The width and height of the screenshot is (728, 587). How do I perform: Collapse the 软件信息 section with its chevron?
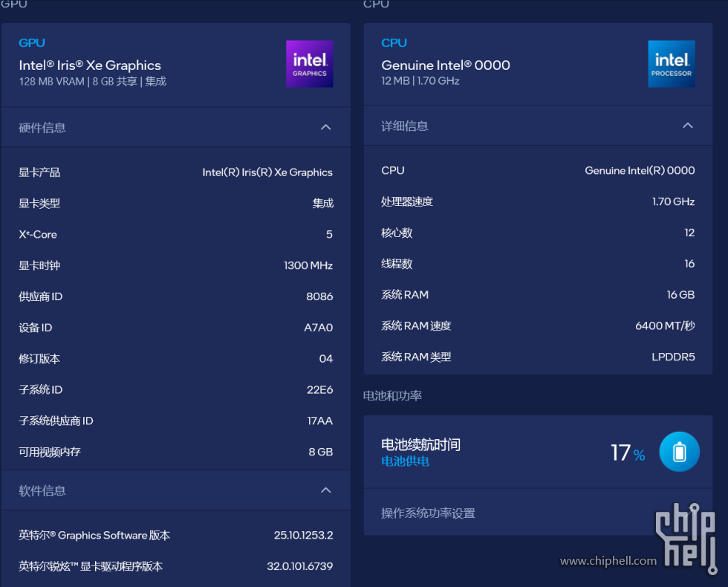(x=326, y=490)
